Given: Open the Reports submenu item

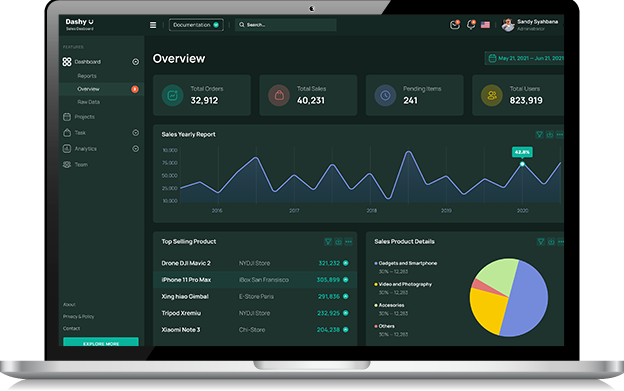Looking at the screenshot, I should (87, 76).
